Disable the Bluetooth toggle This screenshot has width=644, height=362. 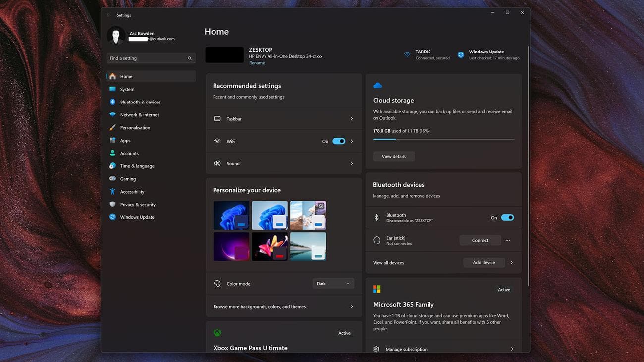[x=506, y=217]
